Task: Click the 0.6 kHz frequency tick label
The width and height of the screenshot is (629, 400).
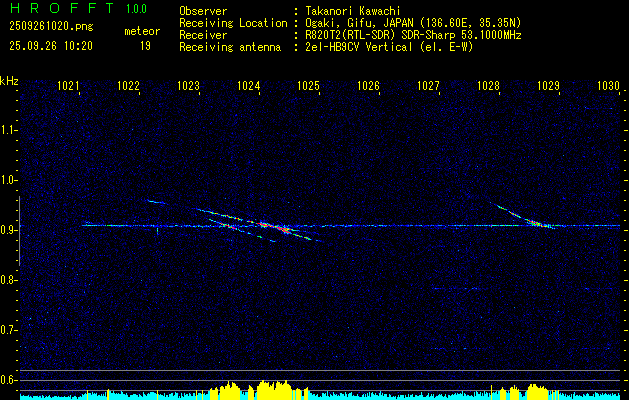Action: [8, 380]
